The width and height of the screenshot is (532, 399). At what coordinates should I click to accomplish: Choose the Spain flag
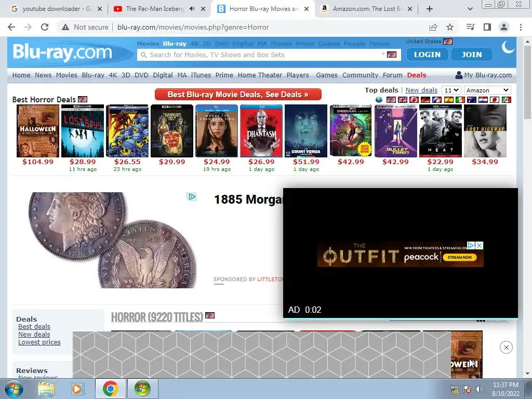click(448, 100)
